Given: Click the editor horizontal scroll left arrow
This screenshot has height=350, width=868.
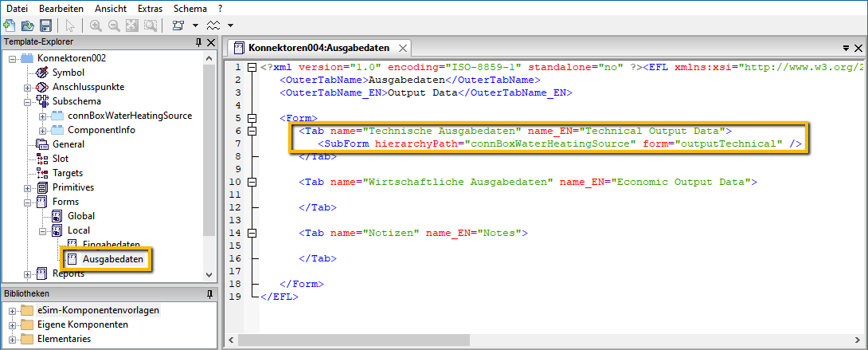Looking at the screenshot, I should [230, 340].
